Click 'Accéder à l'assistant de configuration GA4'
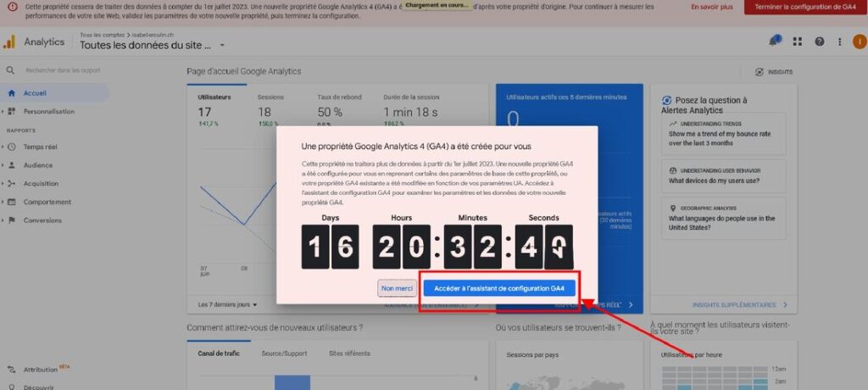 click(x=499, y=288)
